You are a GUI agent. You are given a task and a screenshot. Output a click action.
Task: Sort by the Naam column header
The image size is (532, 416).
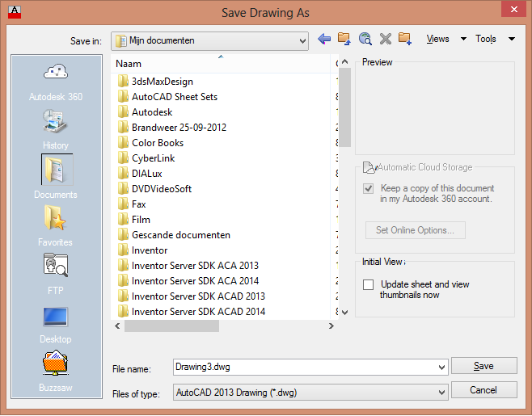[221, 64]
